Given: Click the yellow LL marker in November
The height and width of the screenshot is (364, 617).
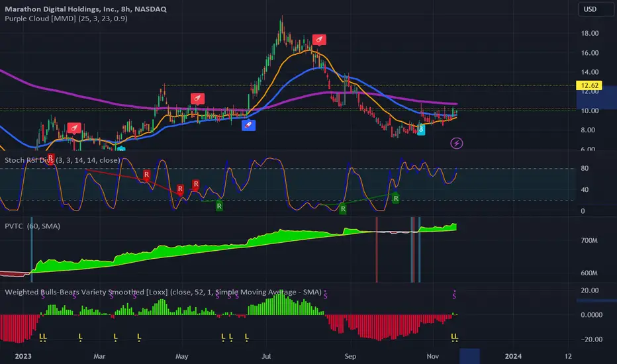Looking at the screenshot, I should pyautogui.click(x=455, y=337).
